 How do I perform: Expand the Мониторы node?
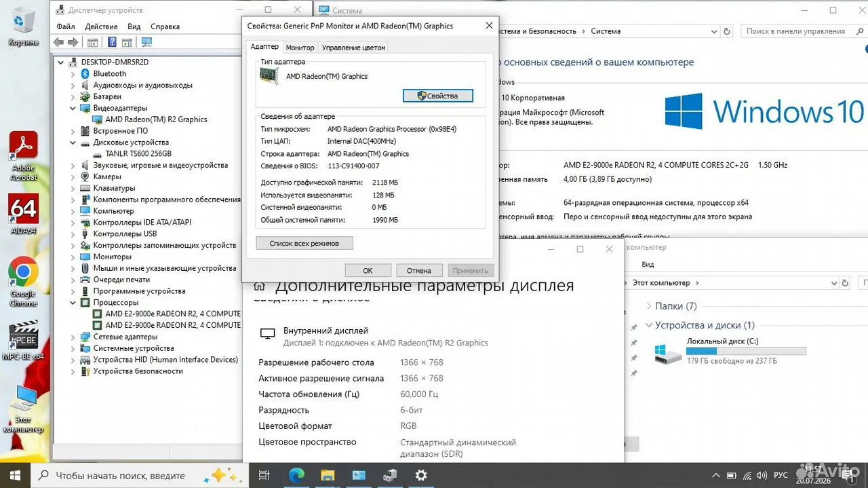click(x=73, y=257)
